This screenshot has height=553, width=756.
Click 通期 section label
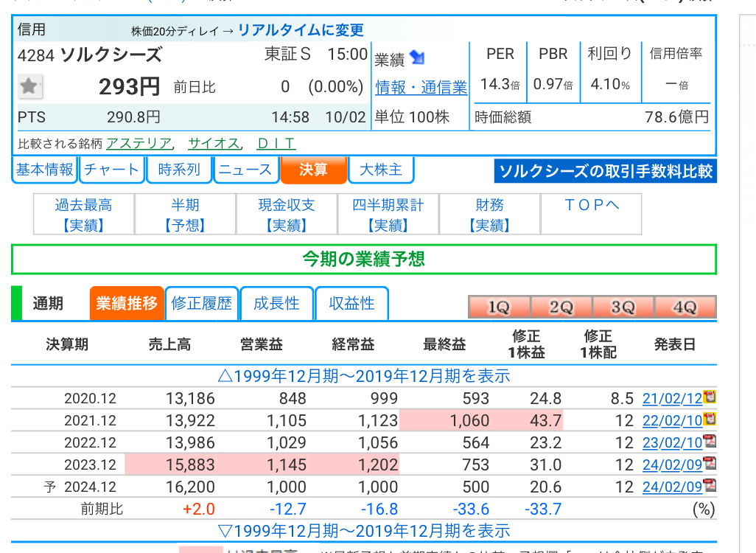point(48,304)
